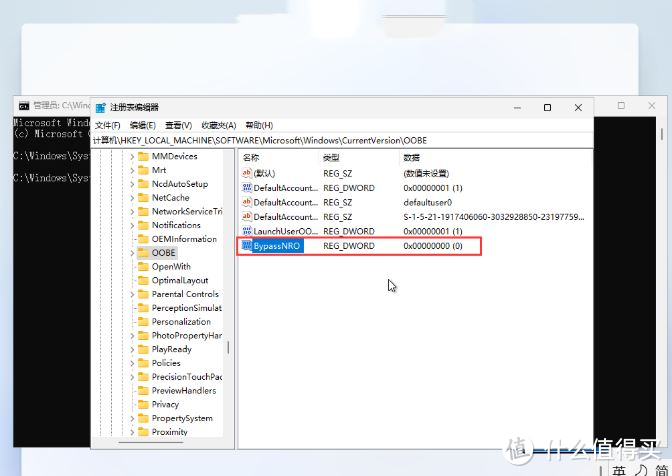672x476 pixels.
Task: Click the DefaultAccount REG_DWORD value icon
Action: (247, 188)
